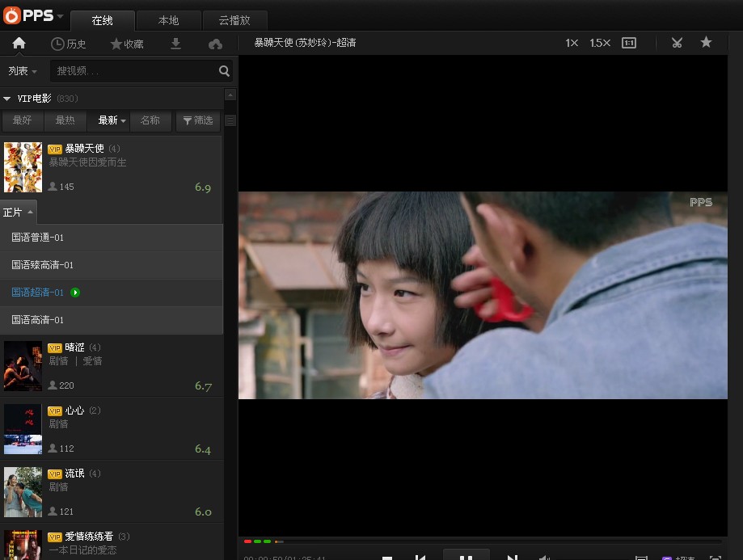Open the PPS logo main menu
This screenshot has width=743, height=560.
pyautogui.click(x=33, y=15)
